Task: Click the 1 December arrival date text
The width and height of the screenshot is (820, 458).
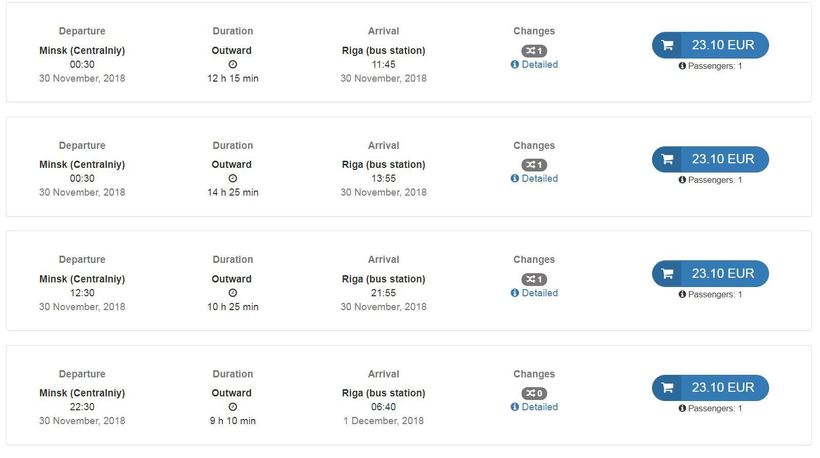Action: click(383, 421)
